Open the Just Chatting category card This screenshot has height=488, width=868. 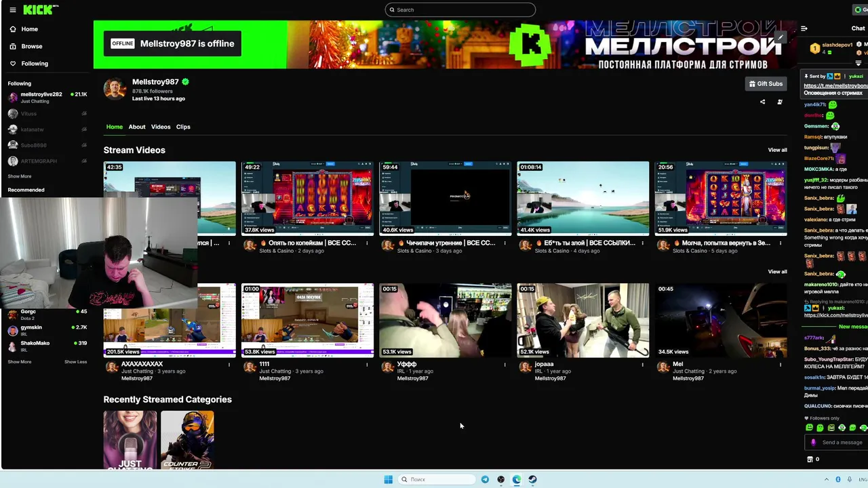coord(130,440)
